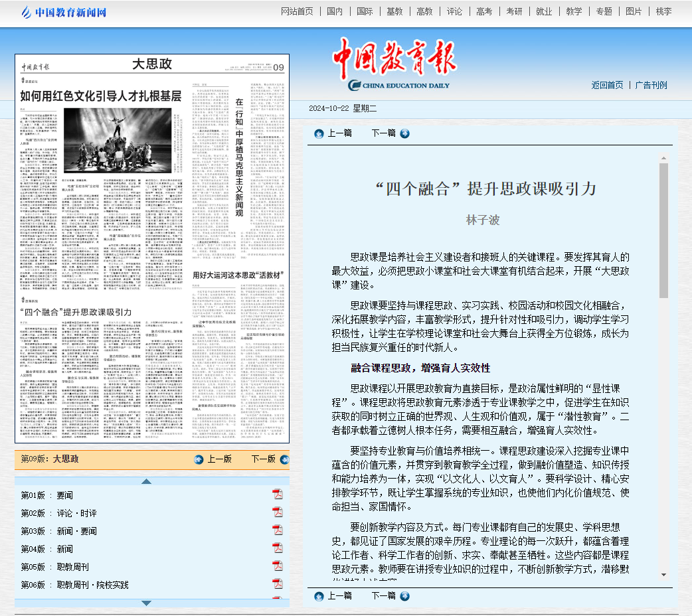The height and width of the screenshot is (616, 692).
Task: Open the PDF icon for 第03版 新闻·要闻
Action: [x=277, y=530]
